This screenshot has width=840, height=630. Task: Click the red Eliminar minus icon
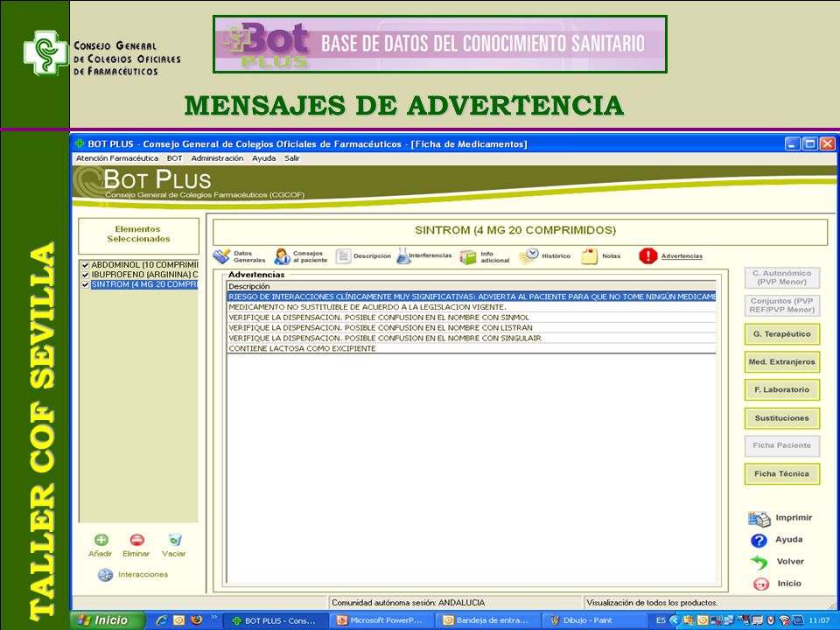[x=136, y=540]
